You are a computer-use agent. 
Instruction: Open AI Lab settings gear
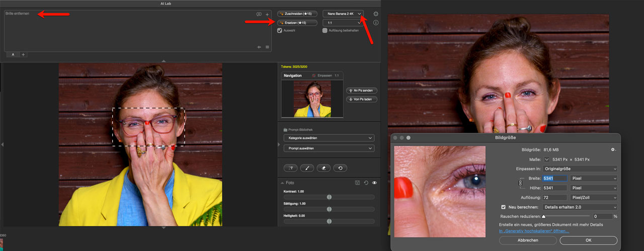point(376,14)
